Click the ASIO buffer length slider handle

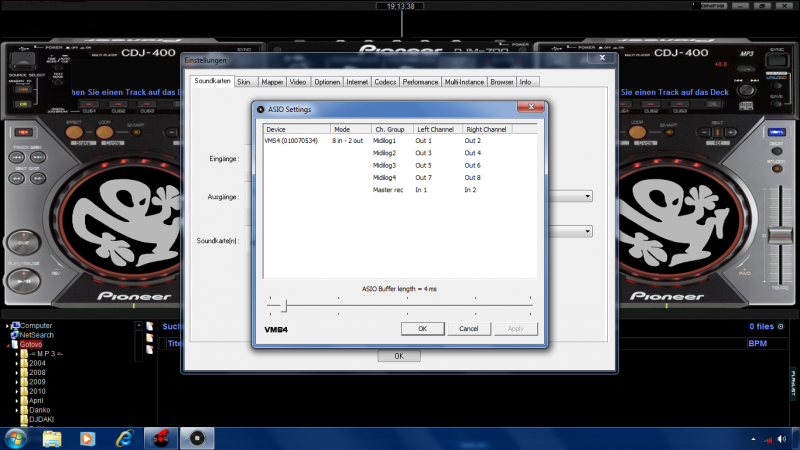284,306
